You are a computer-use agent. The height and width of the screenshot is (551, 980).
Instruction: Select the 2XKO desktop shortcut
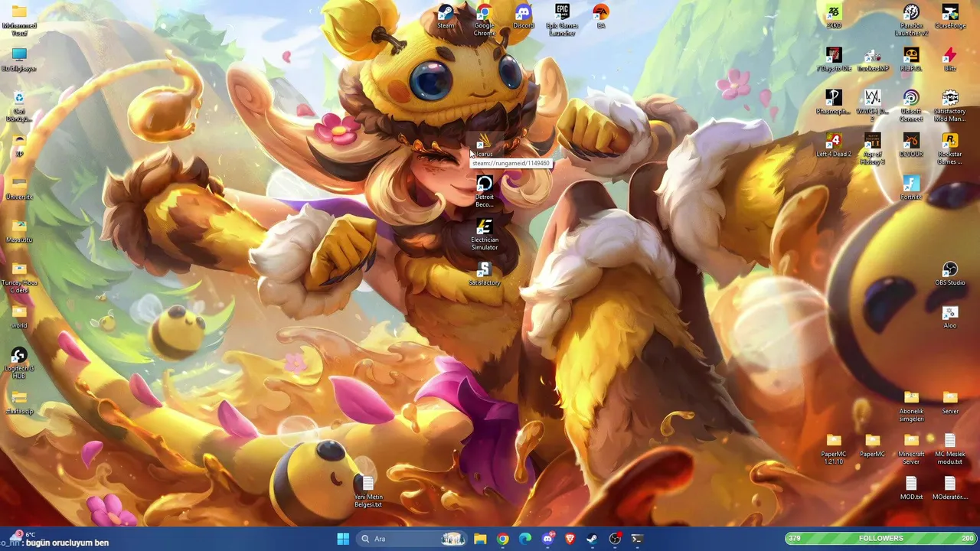[x=834, y=17]
